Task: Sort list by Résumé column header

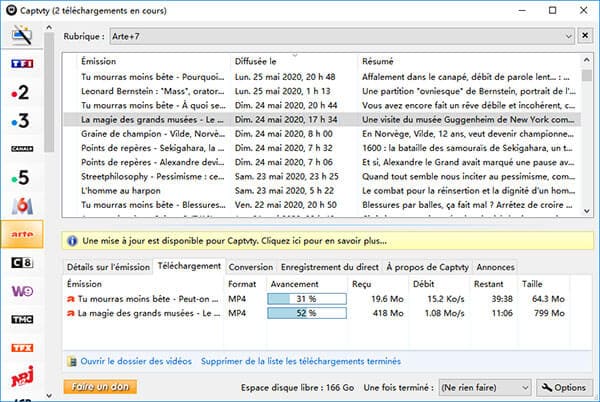Action: 377,61
